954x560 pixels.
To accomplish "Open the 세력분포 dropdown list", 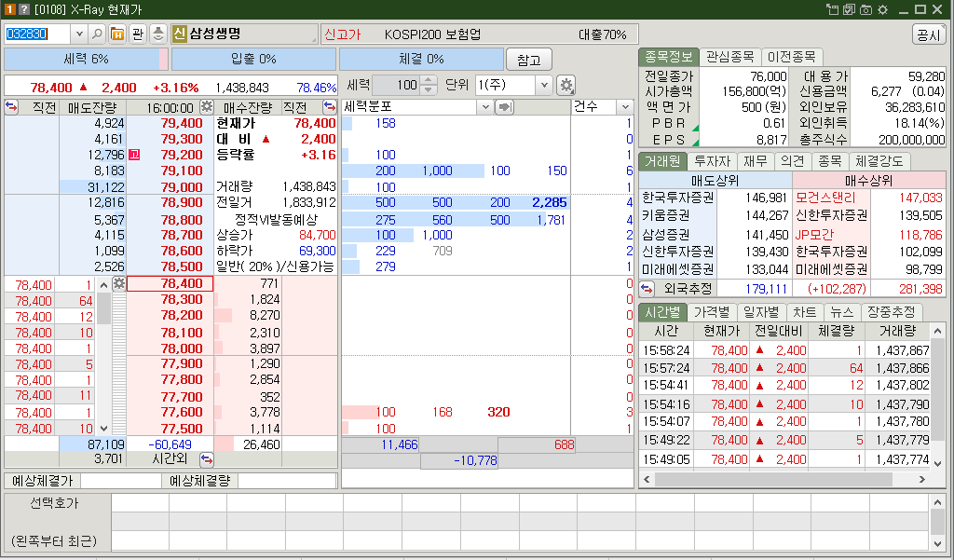I will (x=486, y=104).
